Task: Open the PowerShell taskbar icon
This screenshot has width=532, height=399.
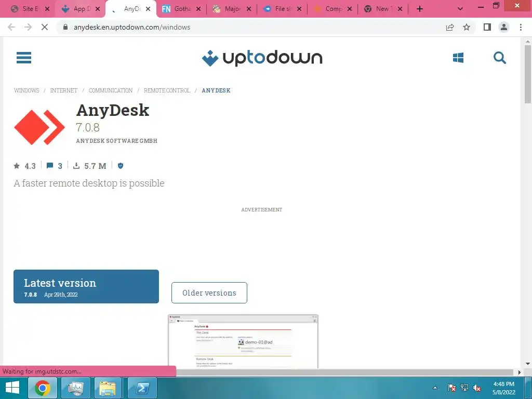Action: coord(142,388)
